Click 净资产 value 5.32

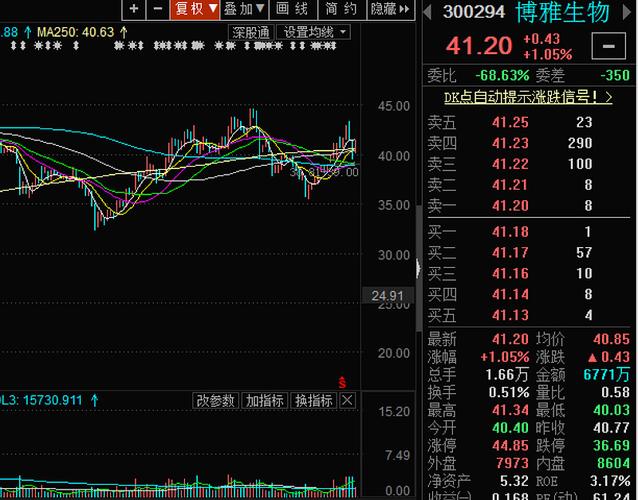pos(514,481)
